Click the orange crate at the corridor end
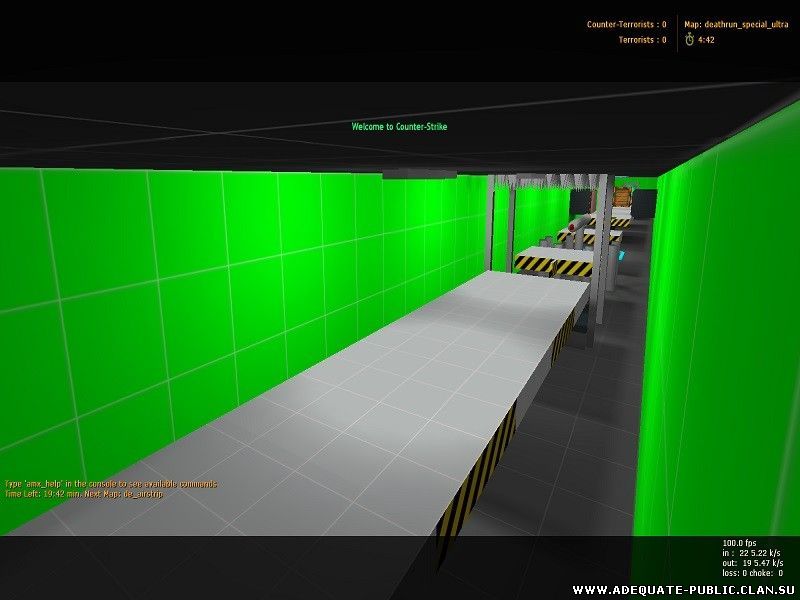The height and width of the screenshot is (600, 800). (622, 197)
